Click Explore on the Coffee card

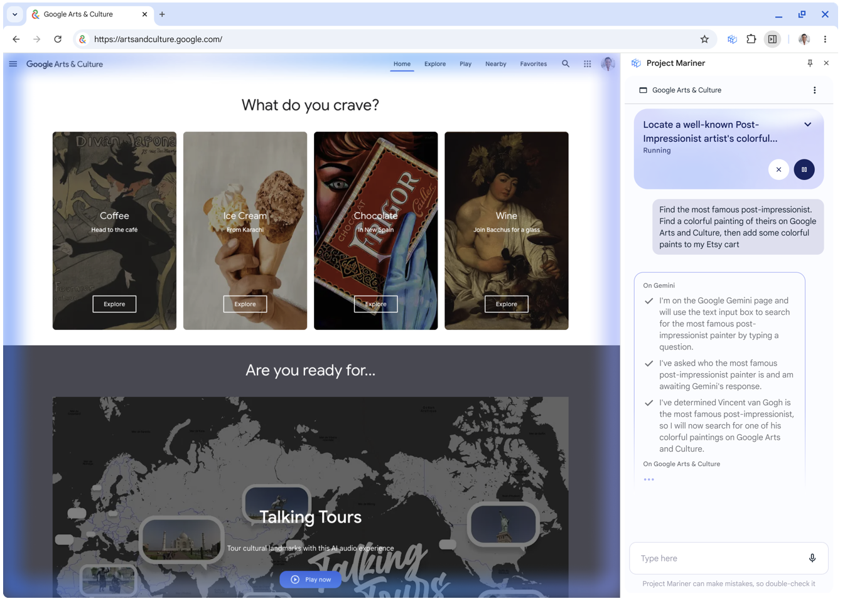tap(114, 304)
